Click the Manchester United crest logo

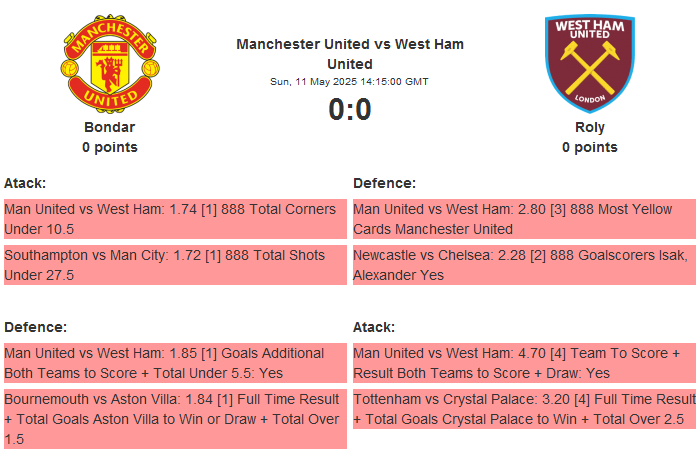(x=109, y=64)
